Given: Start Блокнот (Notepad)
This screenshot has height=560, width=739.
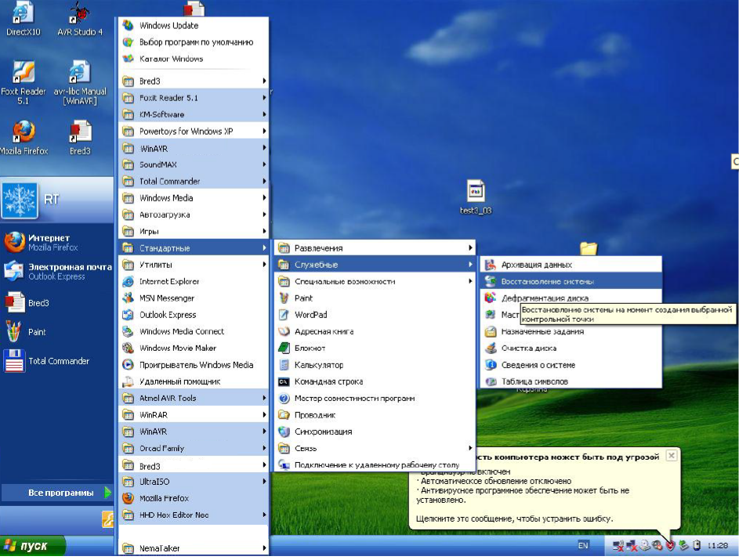Looking at the screenshot, I should click(x=375, y=348).
